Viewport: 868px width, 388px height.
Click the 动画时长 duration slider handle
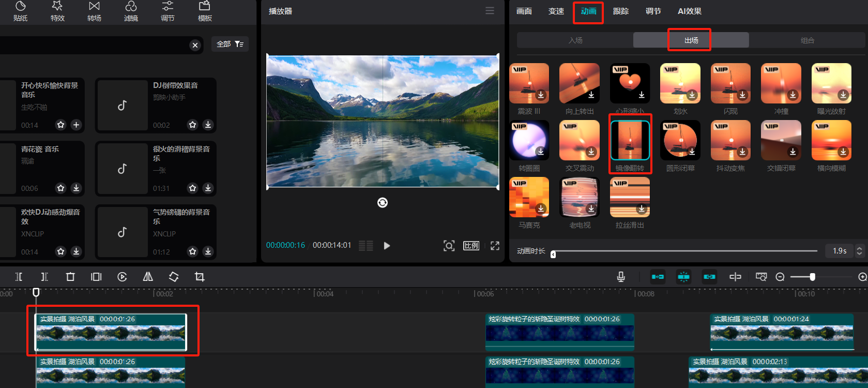coord(553,254)
